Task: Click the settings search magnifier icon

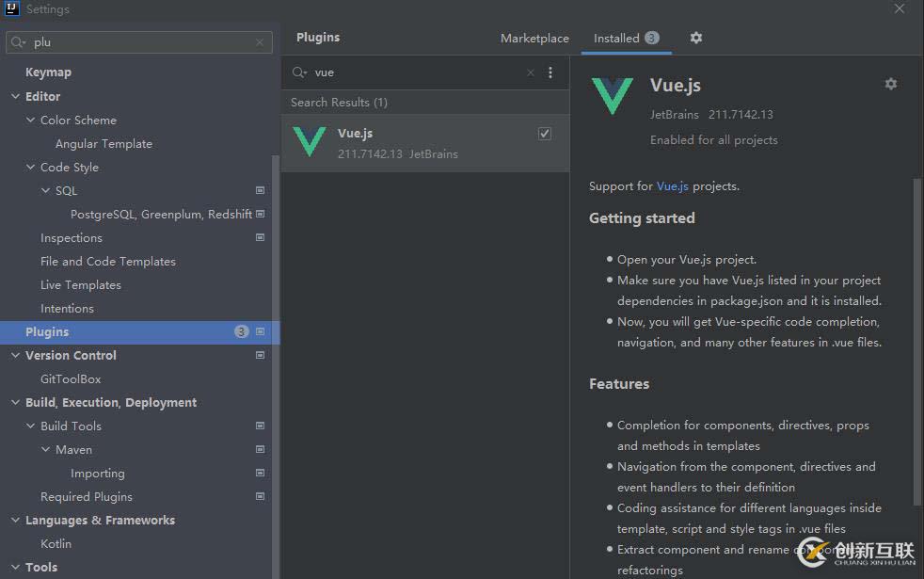Action: (x=18, y=42)
